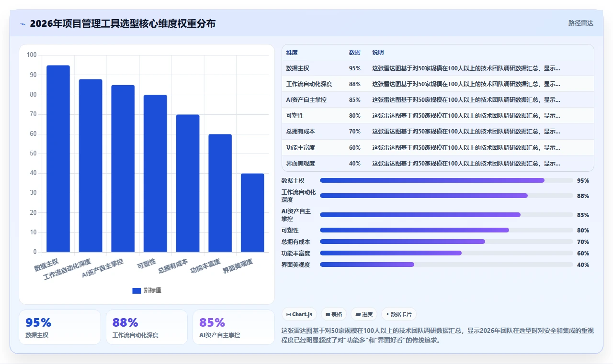
Task: Click the 88% value in the table
Action: (355, 84)
